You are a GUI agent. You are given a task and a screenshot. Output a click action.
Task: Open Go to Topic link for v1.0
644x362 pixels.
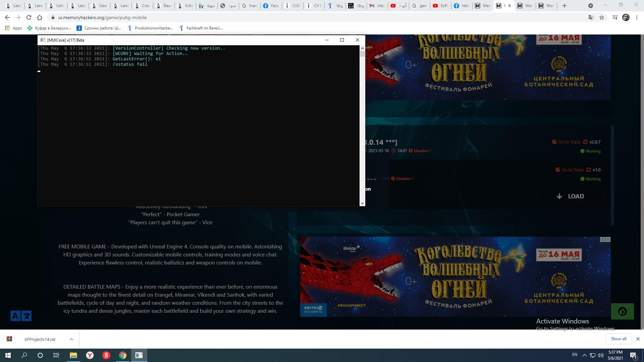[570, 170]
